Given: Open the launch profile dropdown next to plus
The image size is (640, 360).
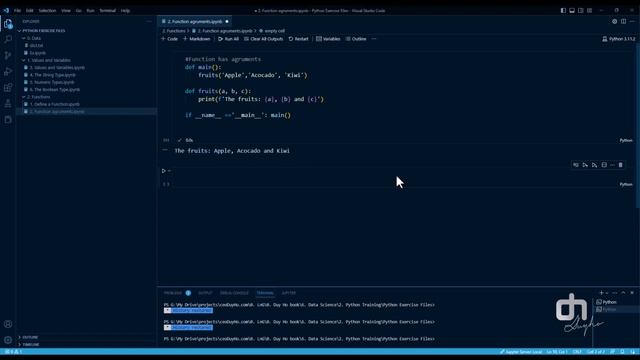Looking at the screenshot, I should (607, 293).
